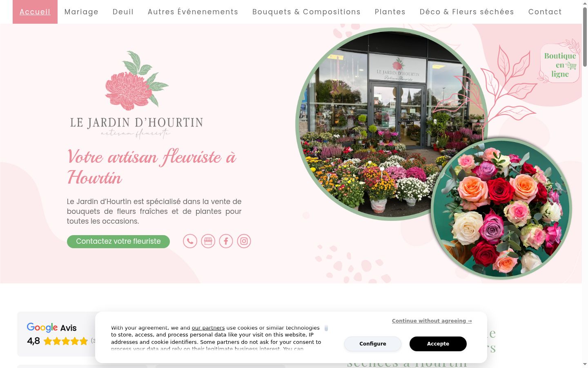Open the Plantes menu item
588x368 pixels.
pyautogui.click(x=390, y=12)
